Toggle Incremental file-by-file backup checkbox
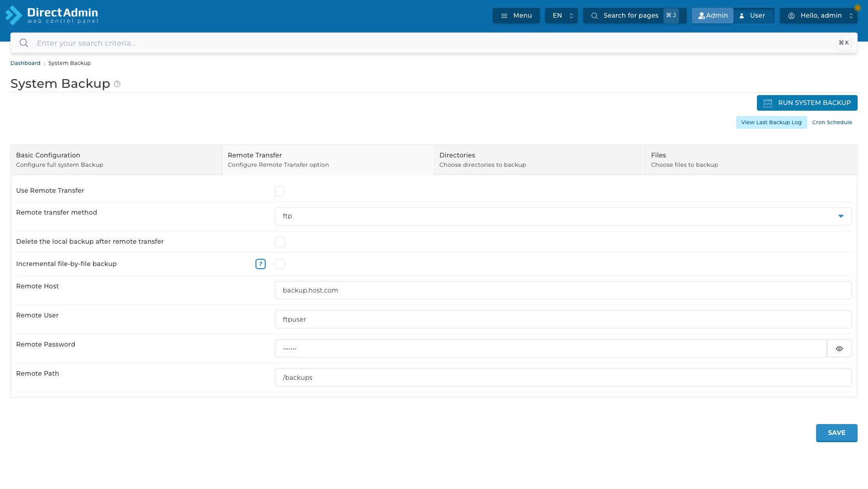This screenshot has height=489, width=868. 280,264
